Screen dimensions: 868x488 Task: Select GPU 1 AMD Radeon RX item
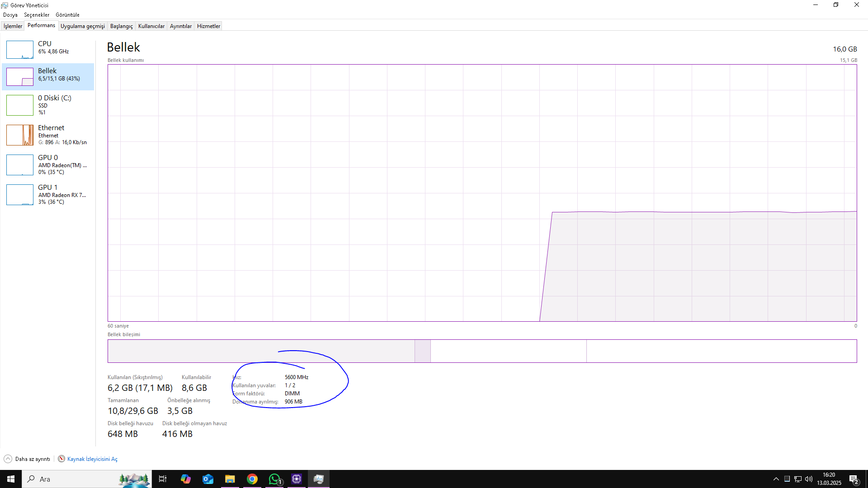click(47, 194)
